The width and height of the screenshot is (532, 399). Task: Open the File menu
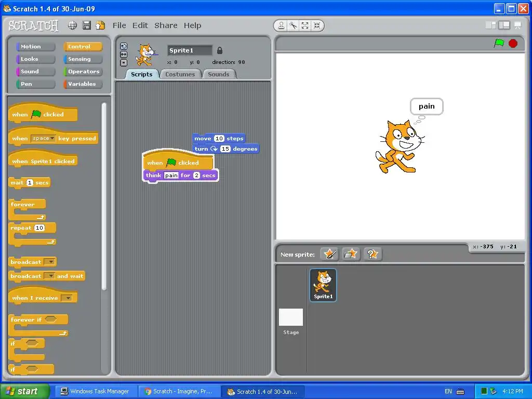[x=119, y=25]
